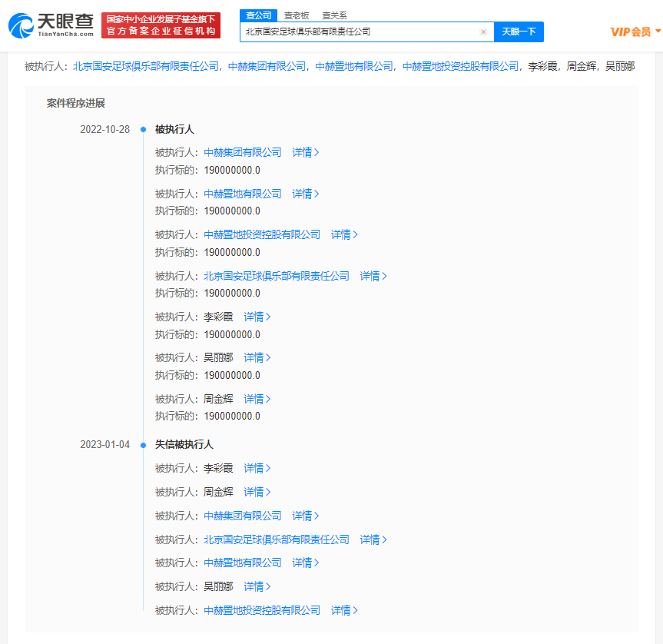Expand 详情 for 李彩霞 under 被执行人 section

pyautogui.click(x=257, y=317)
